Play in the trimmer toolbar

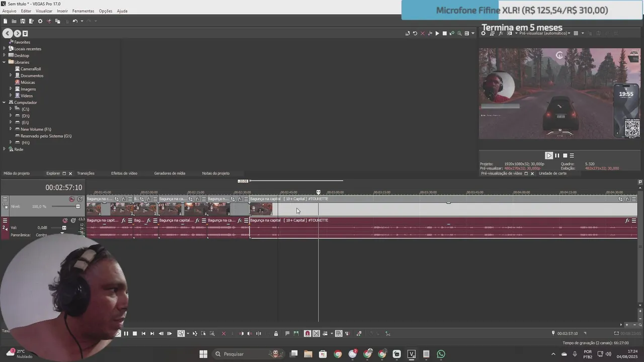click(x=437, y=33)
